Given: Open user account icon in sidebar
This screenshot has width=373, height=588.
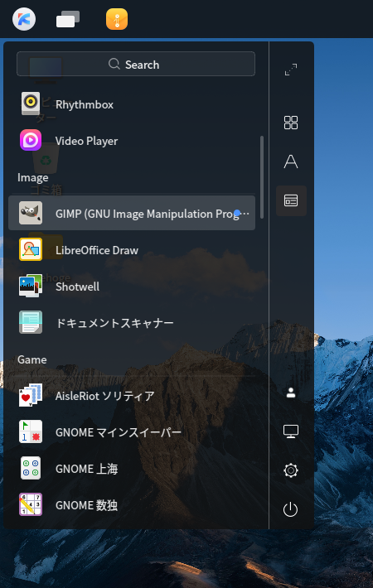Looking at the screenshot, I should [291, 393].
